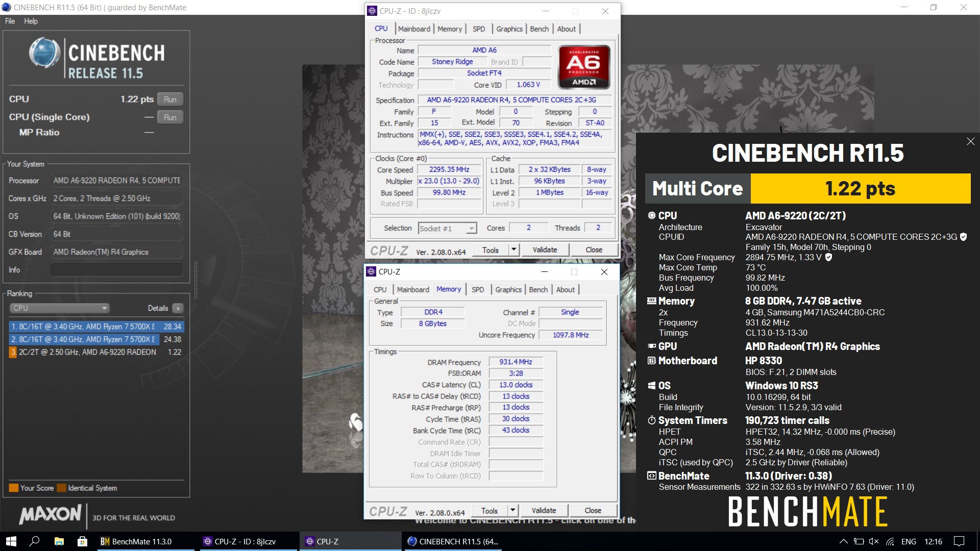This screenshot has width=980, height=551.
Task: Click the Ranking Details arrow button
Action: coord(178,308)
